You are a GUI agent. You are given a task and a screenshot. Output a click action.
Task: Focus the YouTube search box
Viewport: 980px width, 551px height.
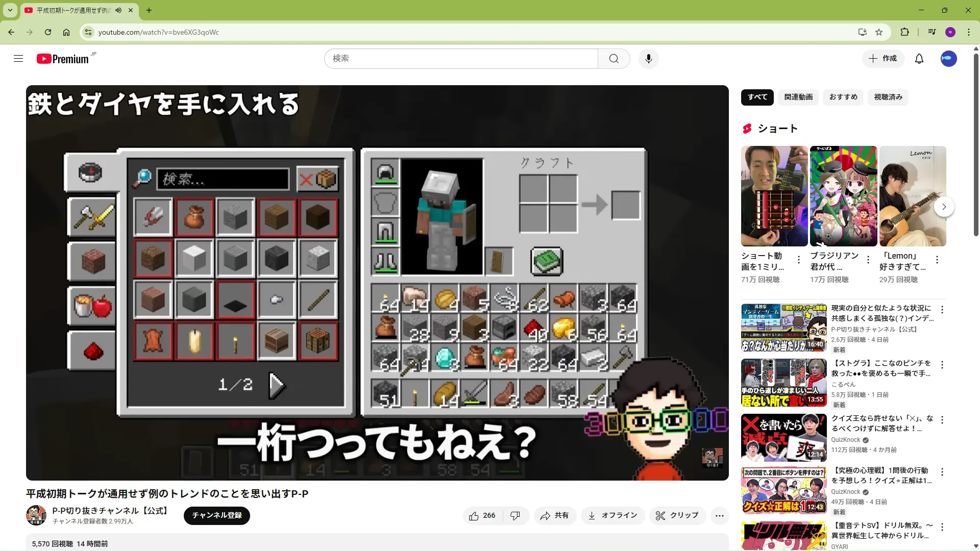(x=459, y=59)
